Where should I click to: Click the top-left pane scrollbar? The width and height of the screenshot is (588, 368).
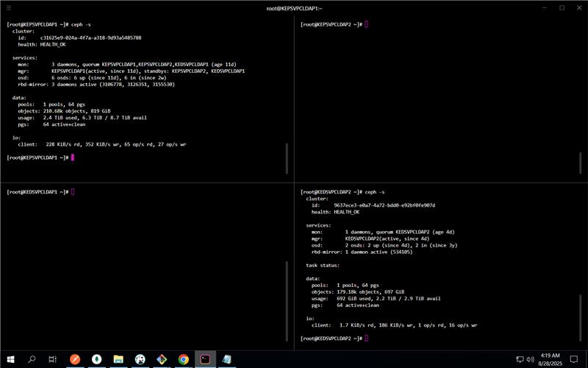coord(287,158)
